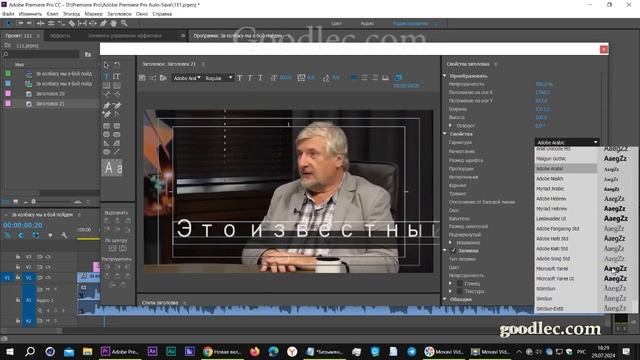Viewport: 640px width, 360px height.
Task: Toggle Underline text style button
Action: tap(260, 78)
